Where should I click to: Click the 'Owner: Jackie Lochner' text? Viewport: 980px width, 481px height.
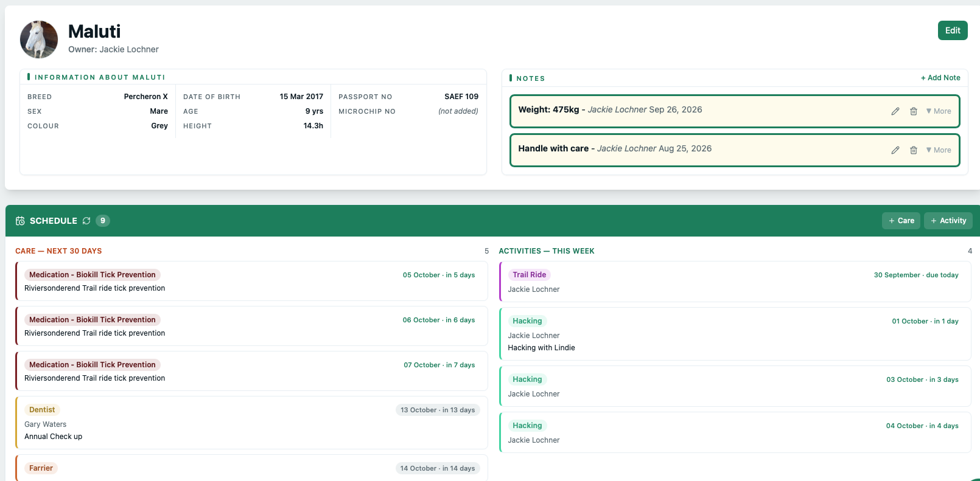113,49
